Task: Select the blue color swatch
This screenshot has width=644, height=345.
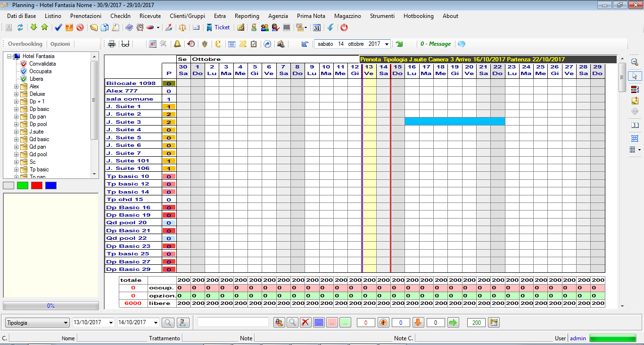Action: [x=51, y=185]
